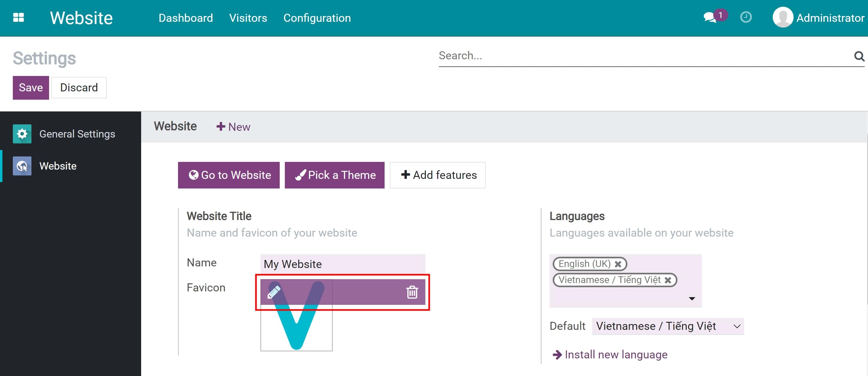
Task: Select Website section in sidebar
Action: click(58, 166)
